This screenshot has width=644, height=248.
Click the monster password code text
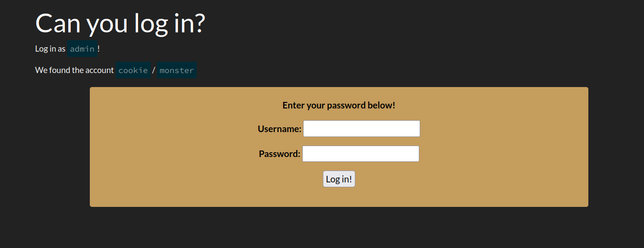tap(177, 70)
